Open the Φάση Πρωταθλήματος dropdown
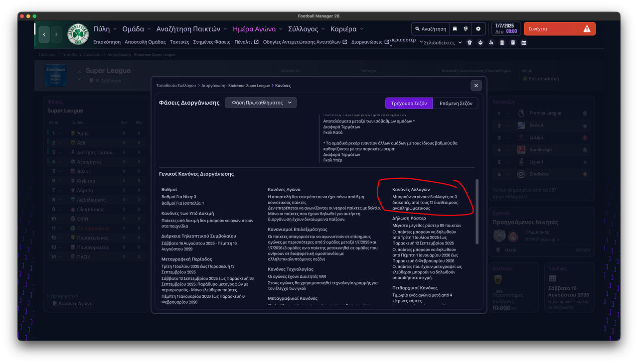This screenshot has height=364, width=638. click(261, 103)
